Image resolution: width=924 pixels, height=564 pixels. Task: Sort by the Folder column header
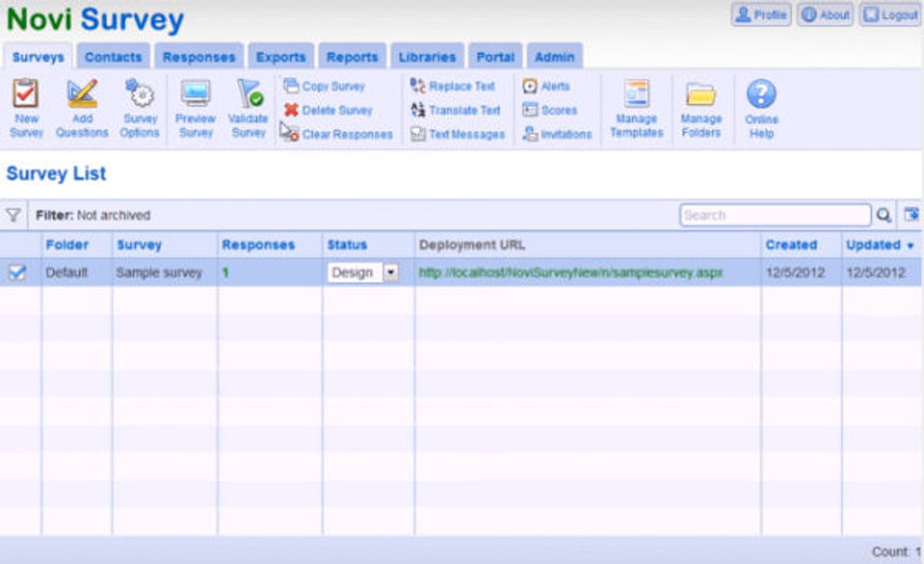click(67, 244)
